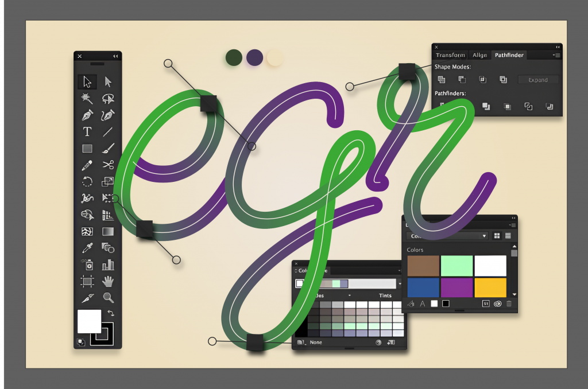588x389 pixels.
Task: Click the Tints label in the color guide
Action: click(x=385, y=295)
